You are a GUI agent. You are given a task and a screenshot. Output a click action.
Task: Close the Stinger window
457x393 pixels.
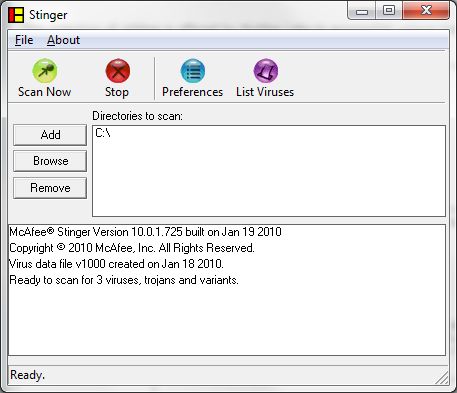(x=426, y=11)
